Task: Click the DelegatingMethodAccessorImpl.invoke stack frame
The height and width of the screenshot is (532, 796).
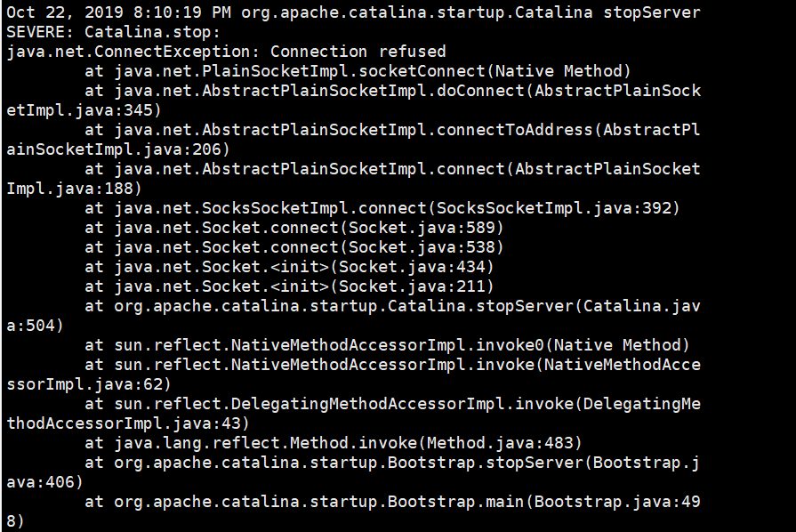Action: pos(391,404)
